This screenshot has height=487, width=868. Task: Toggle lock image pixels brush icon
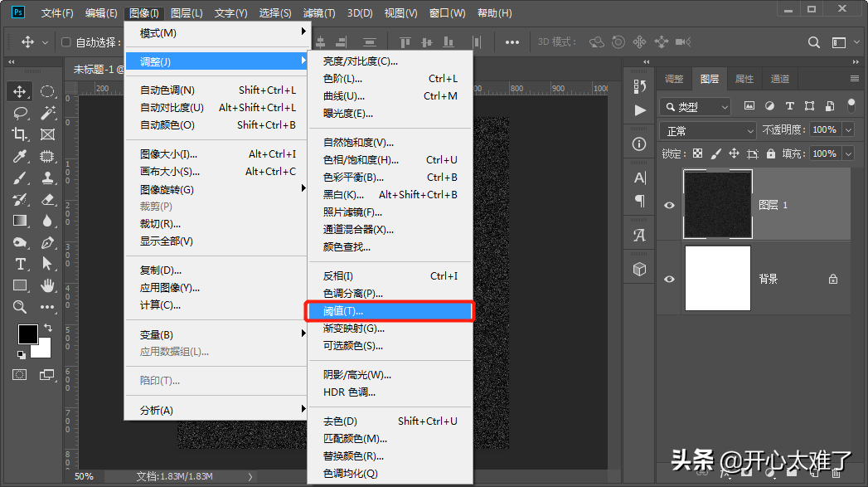[715, 153]
